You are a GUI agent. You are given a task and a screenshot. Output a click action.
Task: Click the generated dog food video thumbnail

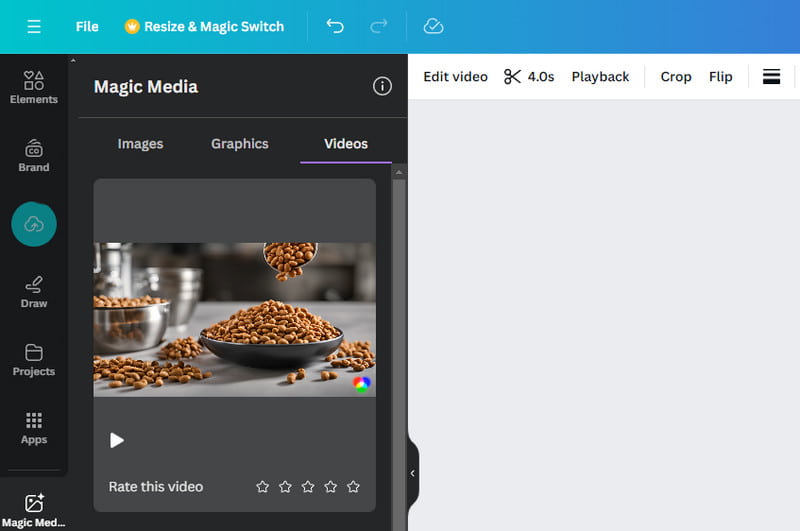pos(235,320)
